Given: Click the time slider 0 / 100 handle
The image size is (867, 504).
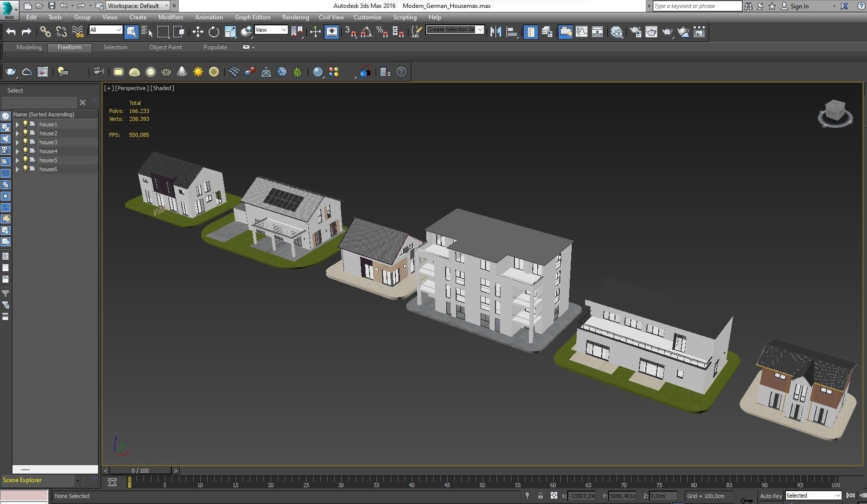Looking at the screenshot, I should (x=140, y=470).
